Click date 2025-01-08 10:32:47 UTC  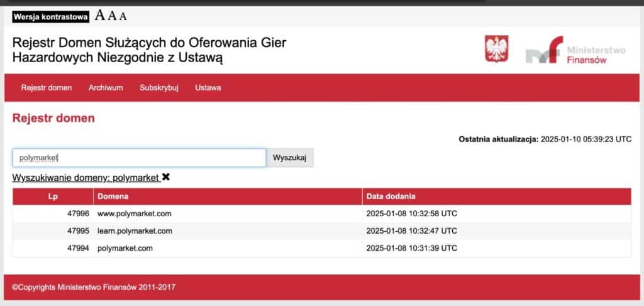click(411, 231)
